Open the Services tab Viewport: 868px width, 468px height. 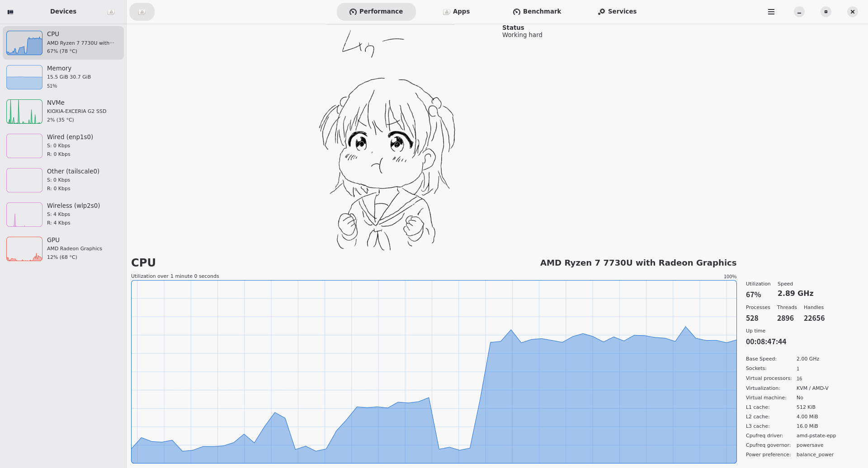pos(617,11)
